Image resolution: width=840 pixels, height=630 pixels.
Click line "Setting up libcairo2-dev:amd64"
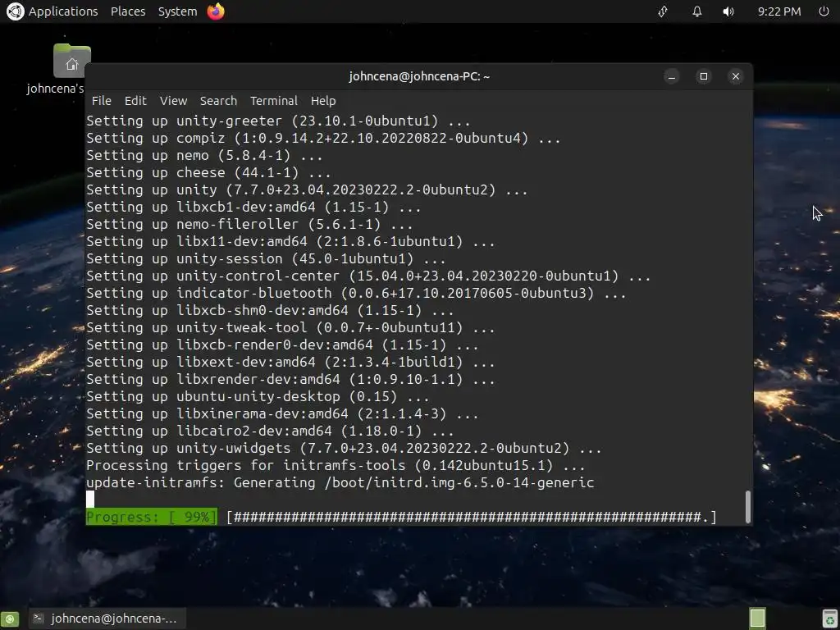coord(271,431)
